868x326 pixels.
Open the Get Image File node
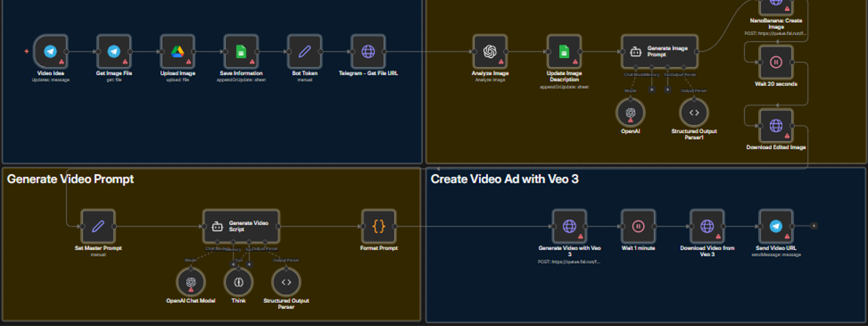(114, 51)
